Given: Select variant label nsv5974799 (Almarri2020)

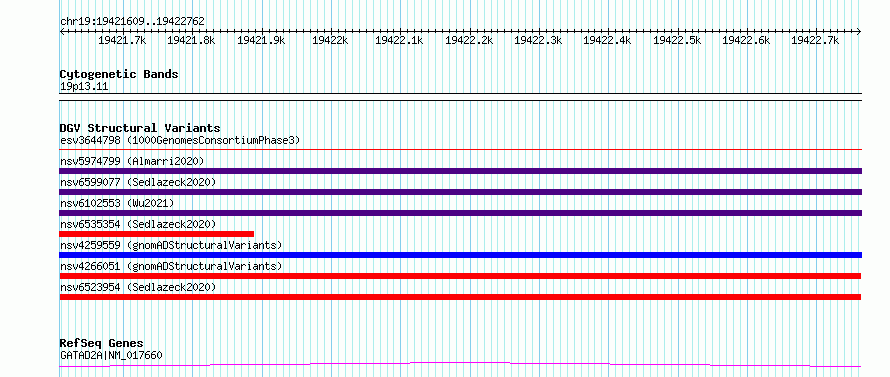Looking at the screenshot, I should (132, 161).
